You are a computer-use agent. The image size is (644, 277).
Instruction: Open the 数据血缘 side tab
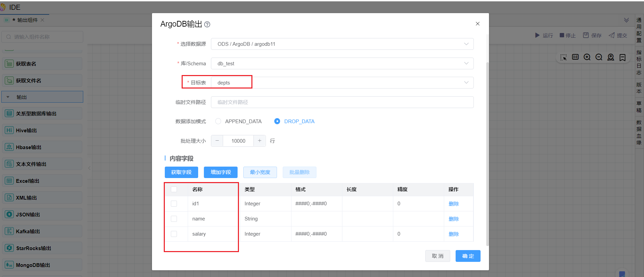(639, 133)
